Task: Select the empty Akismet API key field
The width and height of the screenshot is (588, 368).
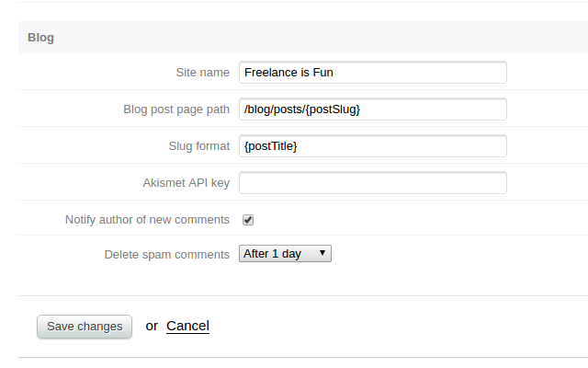Action: (x=372, y=183)
